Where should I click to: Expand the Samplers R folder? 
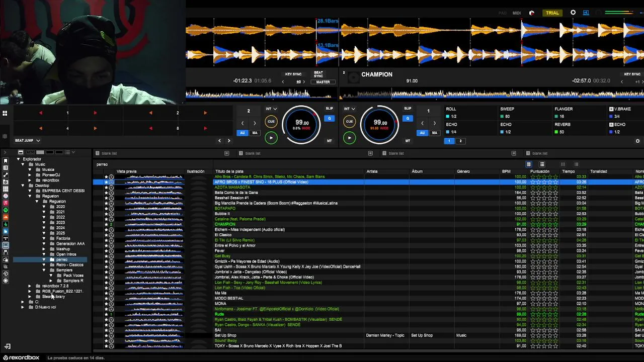tap(51, 281)
